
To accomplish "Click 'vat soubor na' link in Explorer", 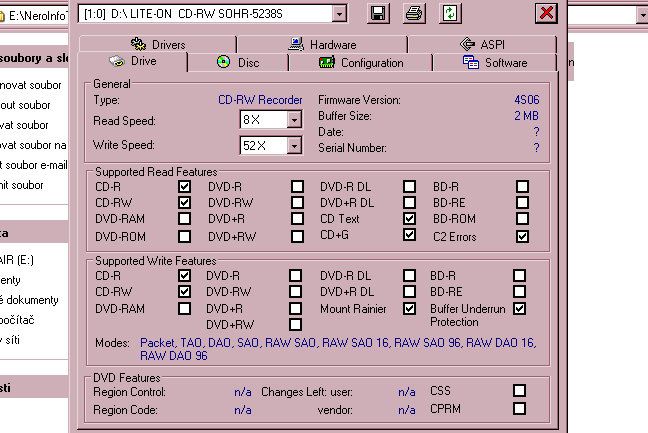I will coord(33,145).
